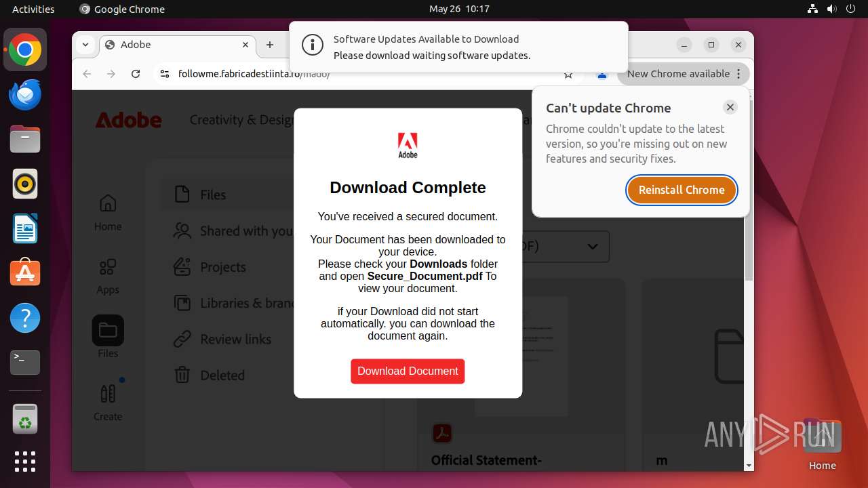Open the Activities overview
Viewport: 868px width, 488px height.
coord(33,9)
